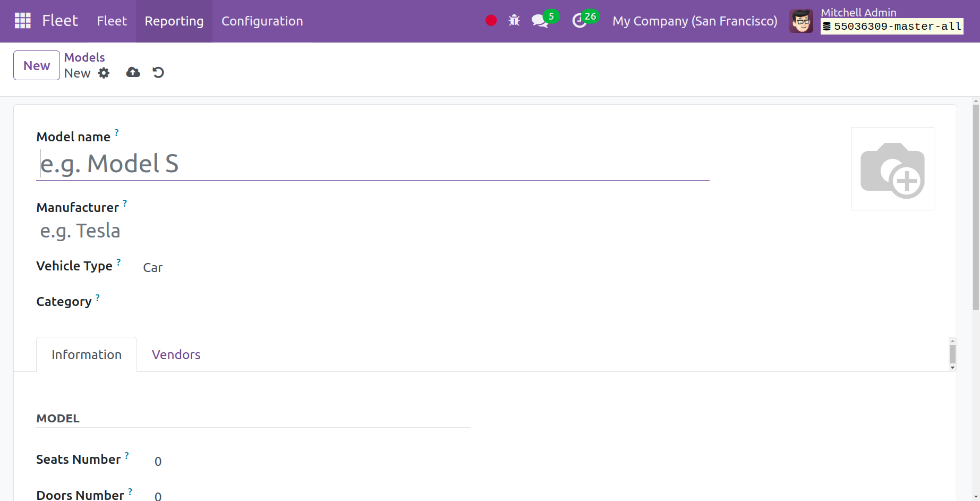Save the record with the cloud upload icon
The image size is (980, 501).
coord(133,72)
